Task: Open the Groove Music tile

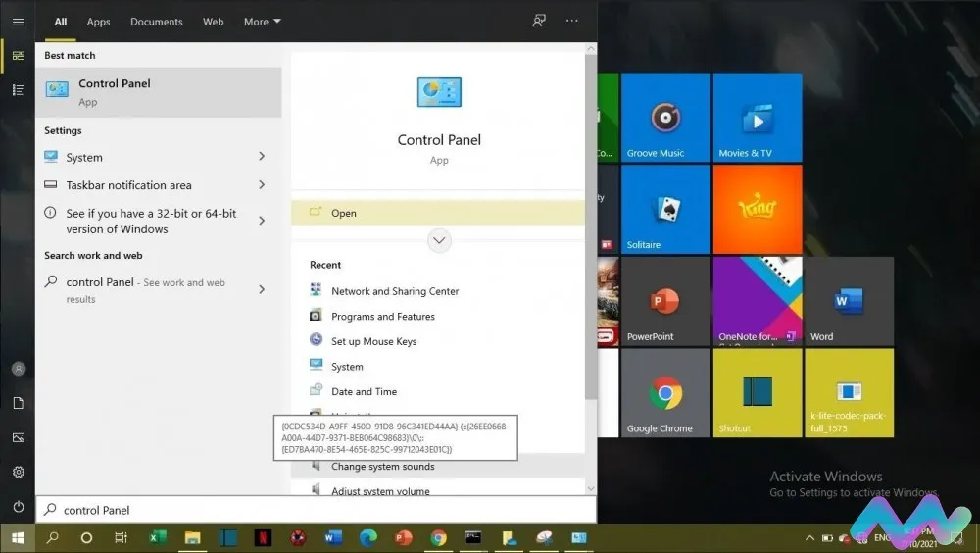Action: point(665,118)
